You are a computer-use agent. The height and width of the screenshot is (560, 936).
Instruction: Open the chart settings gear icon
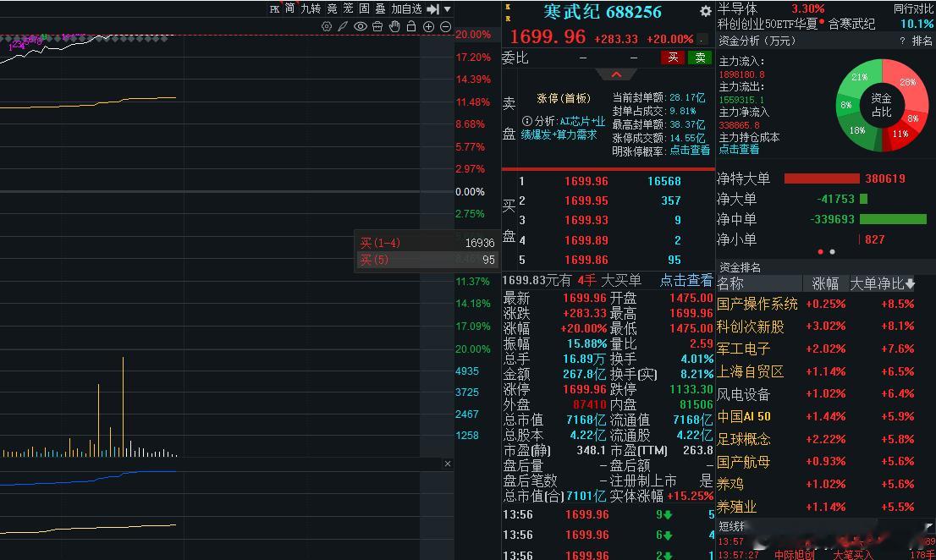tap(327, 26)
